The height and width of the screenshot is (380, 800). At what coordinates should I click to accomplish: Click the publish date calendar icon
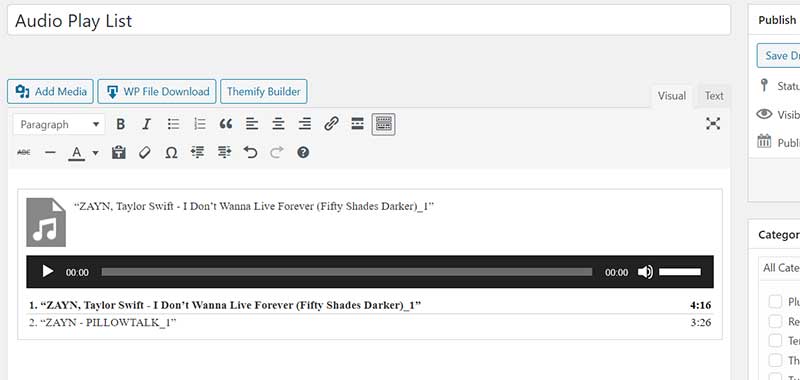click(x=764, y=141)
